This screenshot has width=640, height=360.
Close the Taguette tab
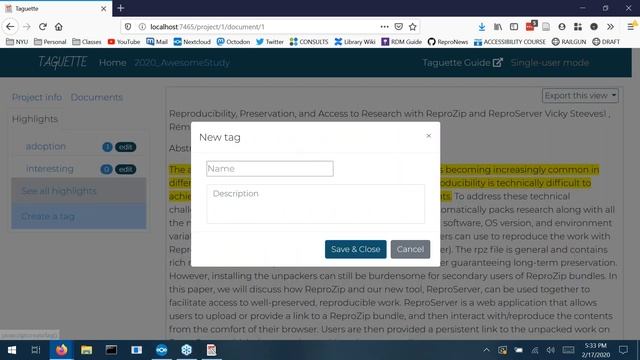pos(104,9)
